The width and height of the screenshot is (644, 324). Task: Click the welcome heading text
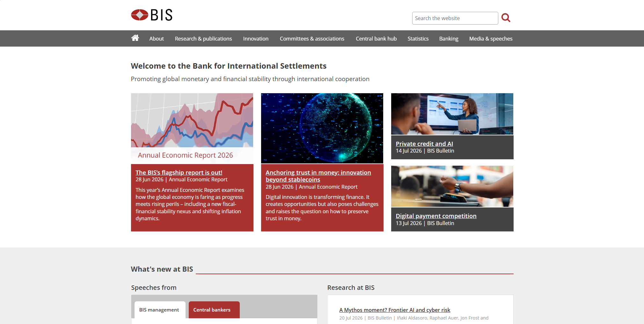click(x=229, y=66)
